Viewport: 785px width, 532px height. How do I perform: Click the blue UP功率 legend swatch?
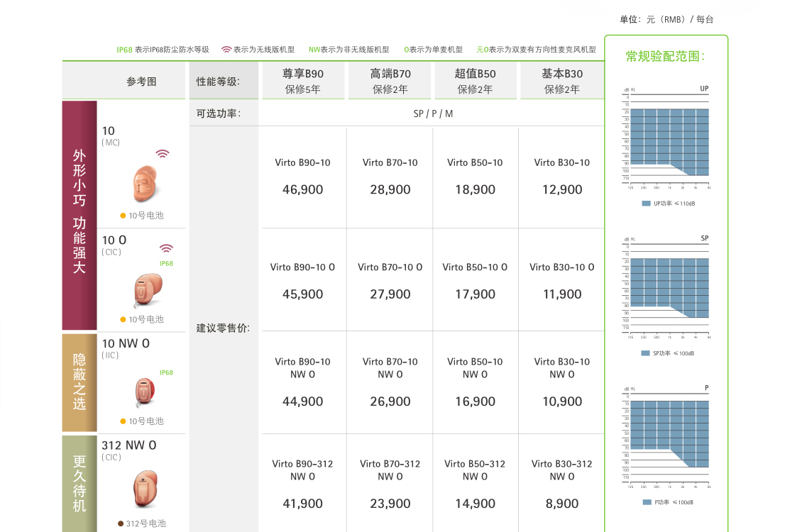[x=647, y=204]
